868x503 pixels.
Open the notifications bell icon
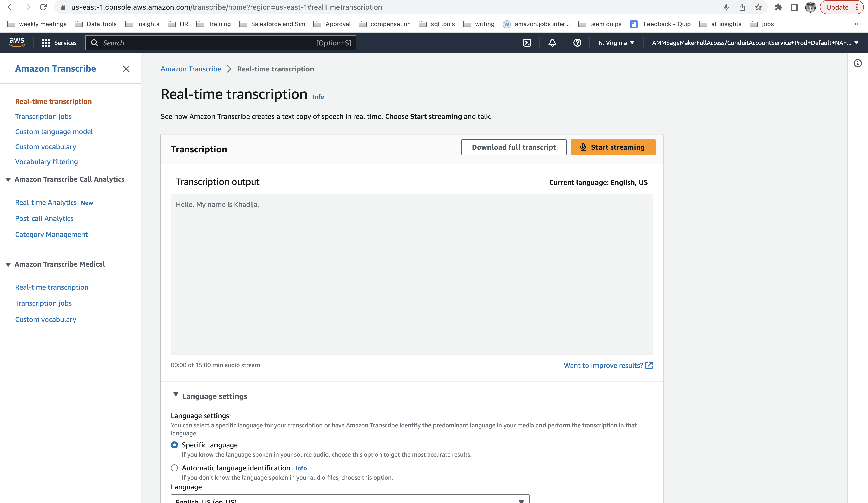coord(552,43)
